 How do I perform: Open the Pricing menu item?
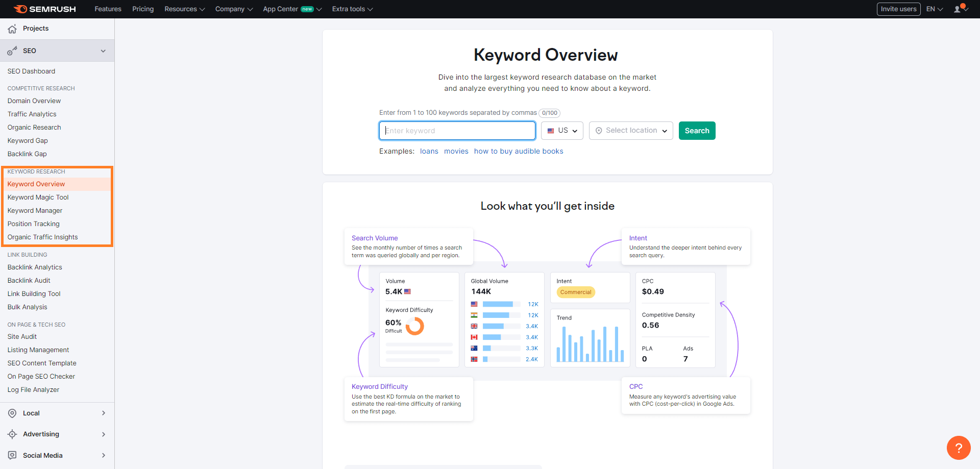click(142, 9)
